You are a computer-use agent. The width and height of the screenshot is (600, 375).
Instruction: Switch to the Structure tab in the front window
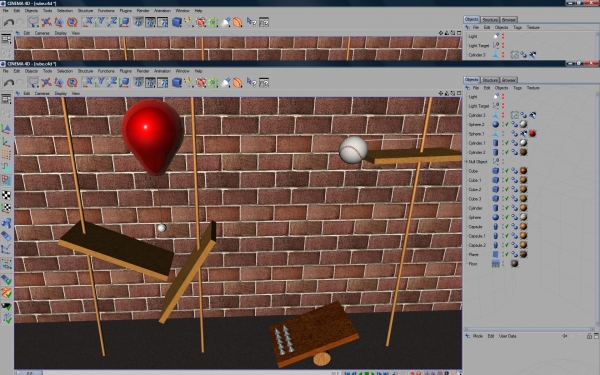[x=490, y=80]
